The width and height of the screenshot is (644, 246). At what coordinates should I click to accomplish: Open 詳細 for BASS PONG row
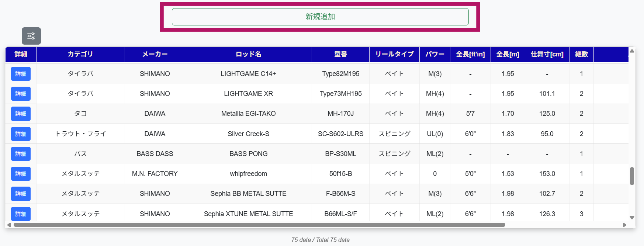21,154
